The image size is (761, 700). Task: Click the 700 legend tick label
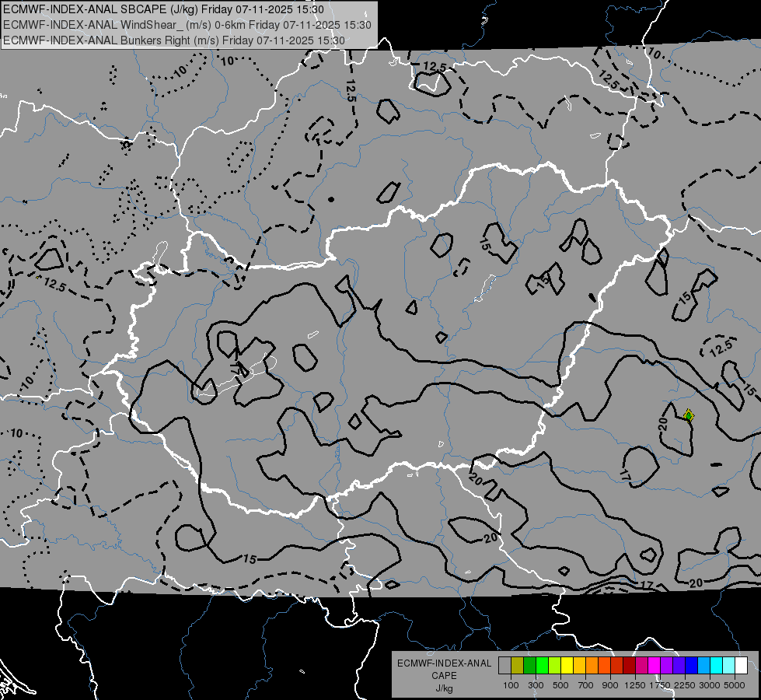pyautogui.click(x=586, y=685)
